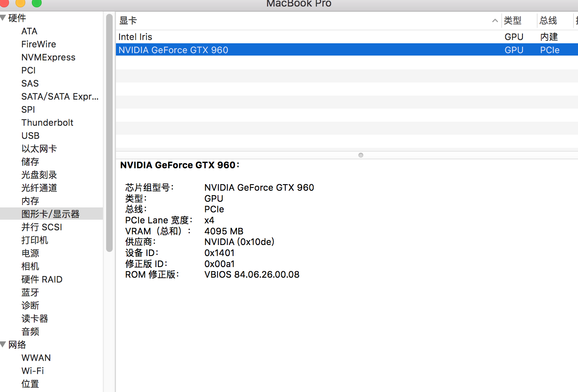Open 音频 hardware info
The width and height of the screenshot is (578, 392).
(x=30, y=332)
